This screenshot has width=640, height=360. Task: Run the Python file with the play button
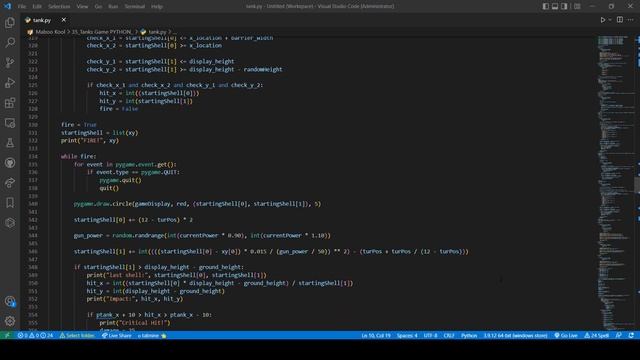[602, 20]
